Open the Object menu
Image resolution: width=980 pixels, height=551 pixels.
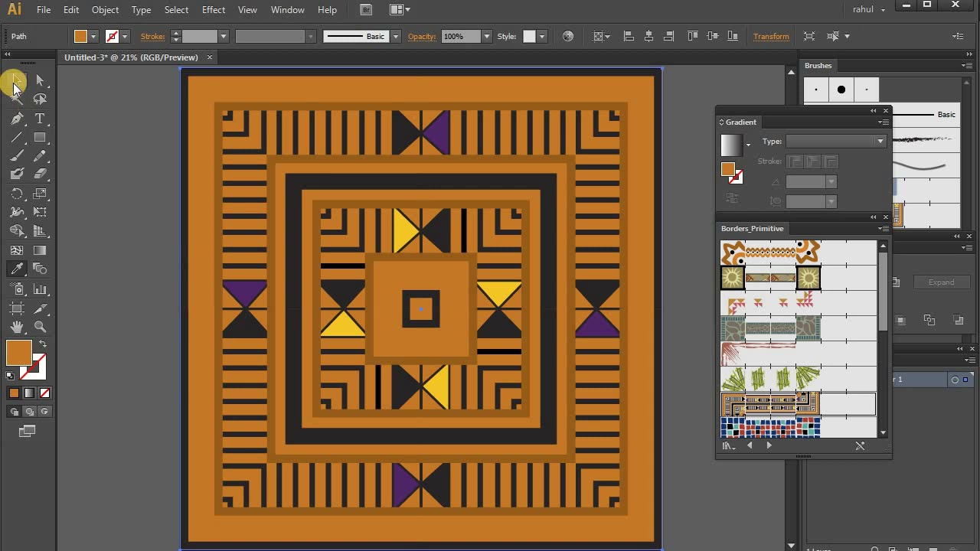click(105, 9)
